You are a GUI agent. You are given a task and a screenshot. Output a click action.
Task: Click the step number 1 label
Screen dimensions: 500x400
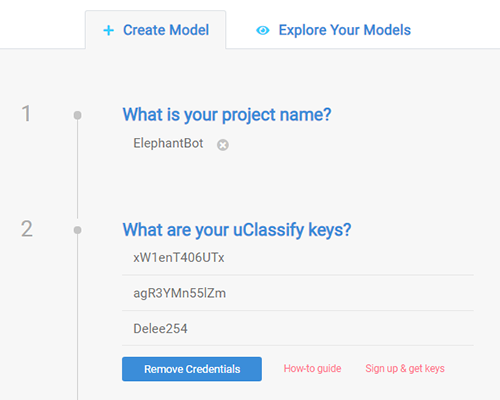pos(26,114)
